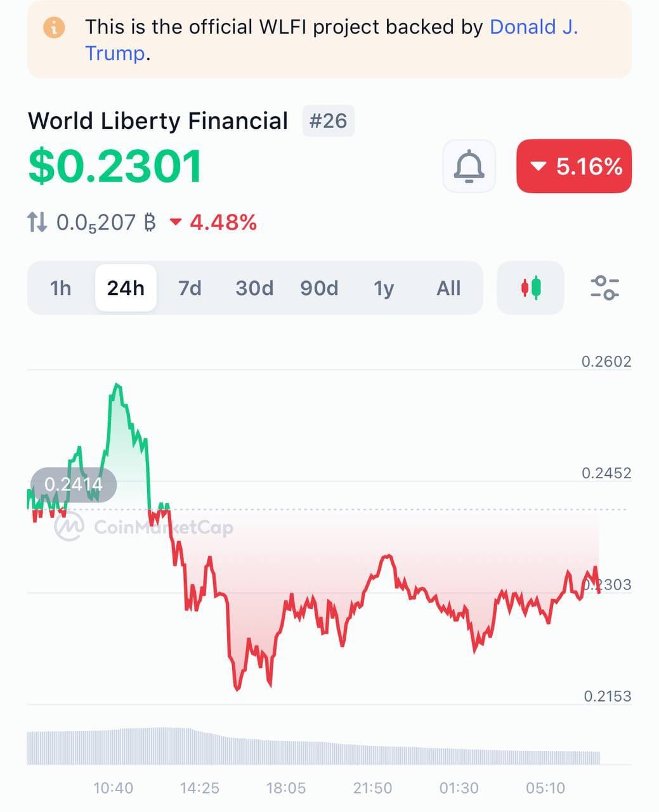This screenshot has width=659, height=812.
Task: Open chart settings sliders icon
Action: pyautogui.click(x=604, y=288)
